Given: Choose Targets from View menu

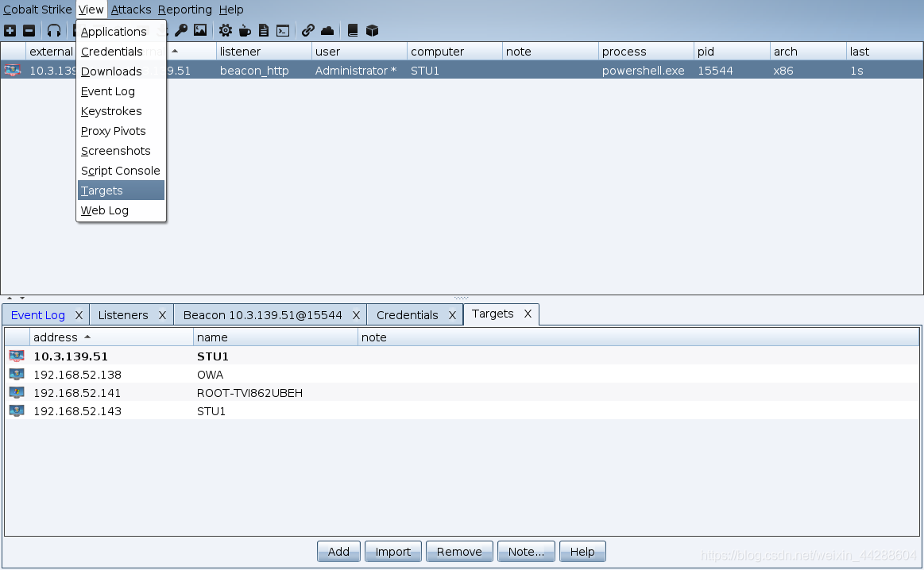Looking at the screenshot, I should point(121,191).
